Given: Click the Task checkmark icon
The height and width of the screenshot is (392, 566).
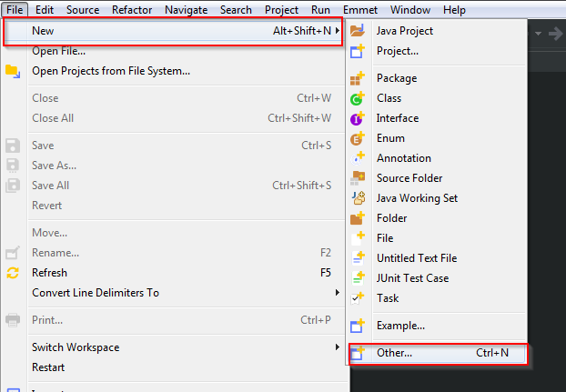Looking at the screenshot, I should point(358,298).
